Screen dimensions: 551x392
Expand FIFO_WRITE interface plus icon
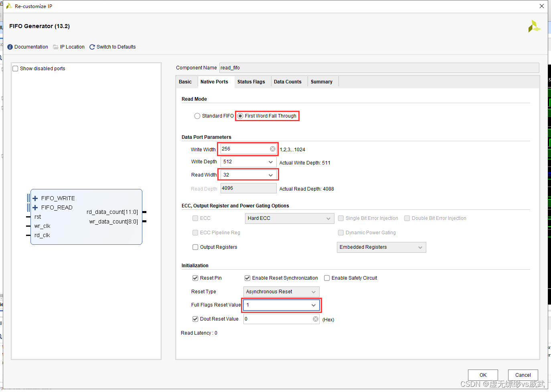[35, 198]
